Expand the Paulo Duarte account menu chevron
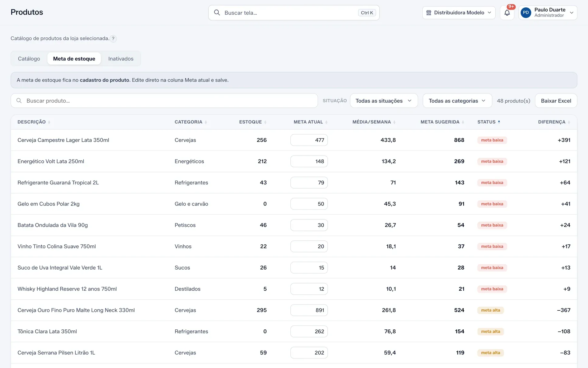 tap(571, 13)
